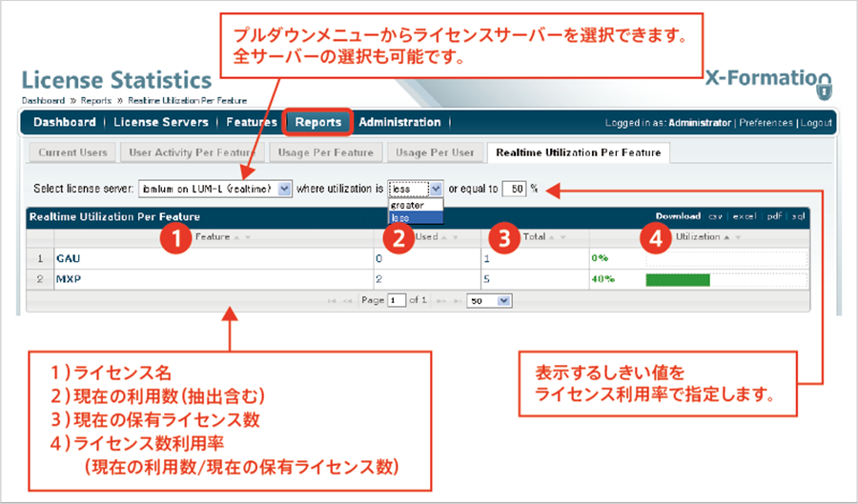This screenshot has width=858, height=504.
Task: Sort Used column descending arrow
Action: (456, 238)
